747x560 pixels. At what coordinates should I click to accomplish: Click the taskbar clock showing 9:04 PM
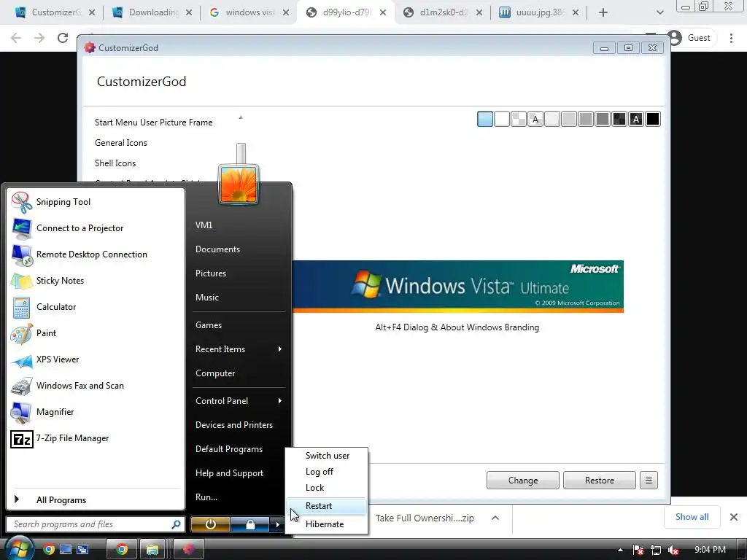(x=710, y=550)
